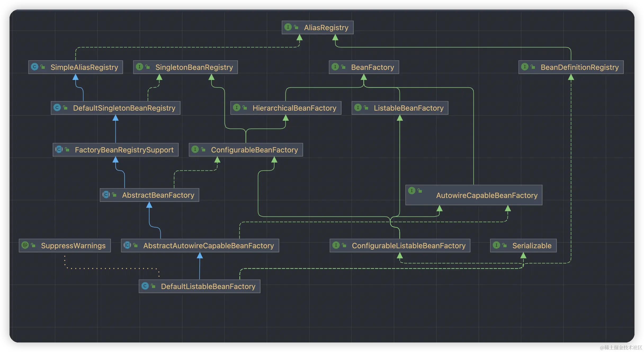
Task: Select the HierarchicalBeanFactory node label
Action: tap(294, 108)
